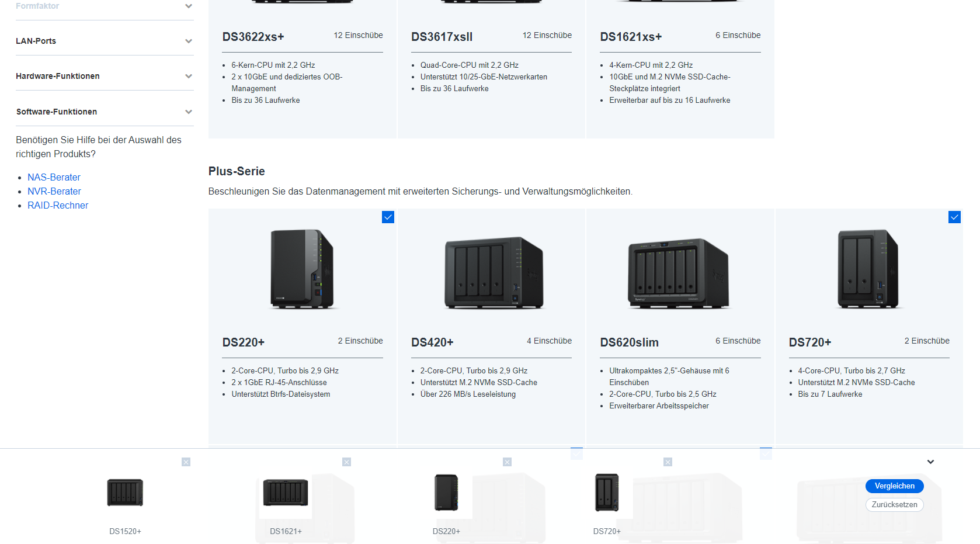Open the RAID-Rechner link
980x544 pixels.
[58, 205]
